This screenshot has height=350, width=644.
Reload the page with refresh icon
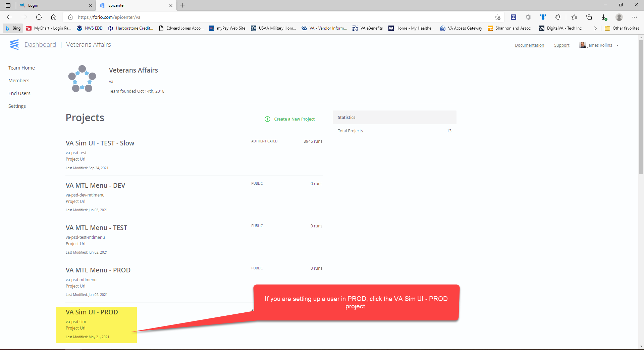point(39,17)
